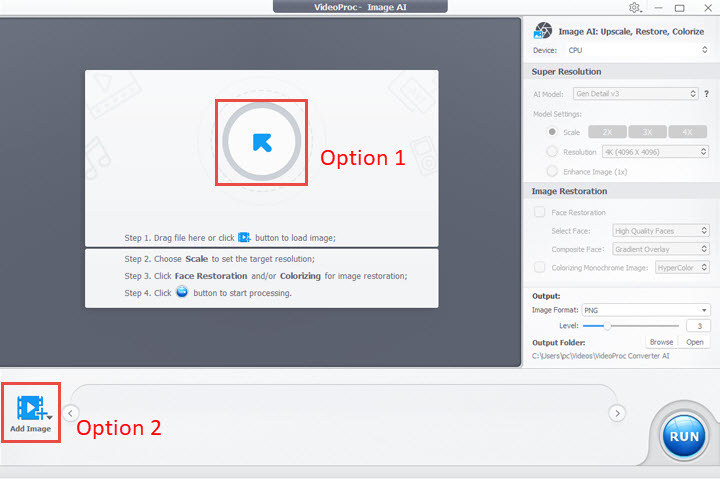
Task: Click the Add Image icon
Action: point(30,408)
